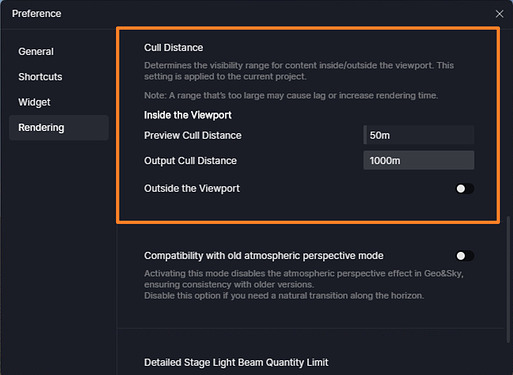Click the Inside the Viewport subheading
This screenshot has height=375, width=513.
click(x=188, y=115)
